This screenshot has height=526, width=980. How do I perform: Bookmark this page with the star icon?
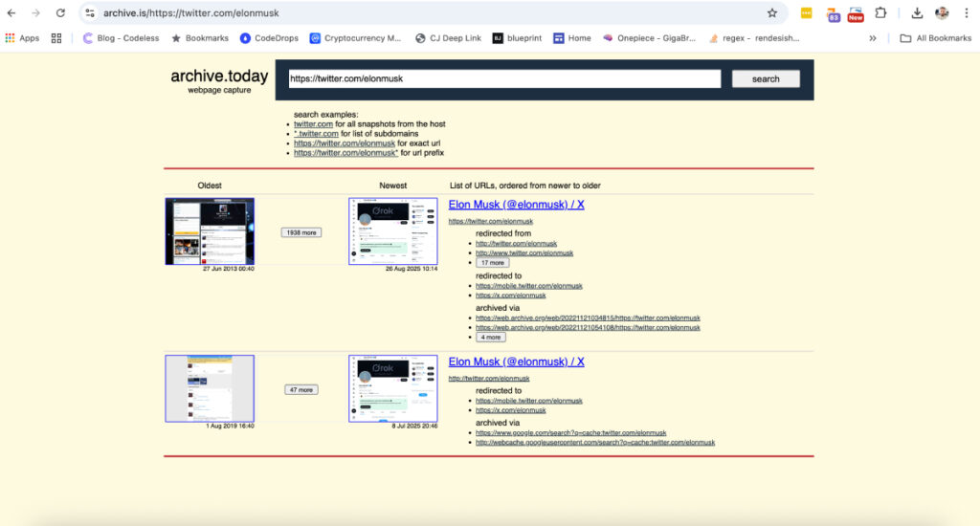pos(772,13)
